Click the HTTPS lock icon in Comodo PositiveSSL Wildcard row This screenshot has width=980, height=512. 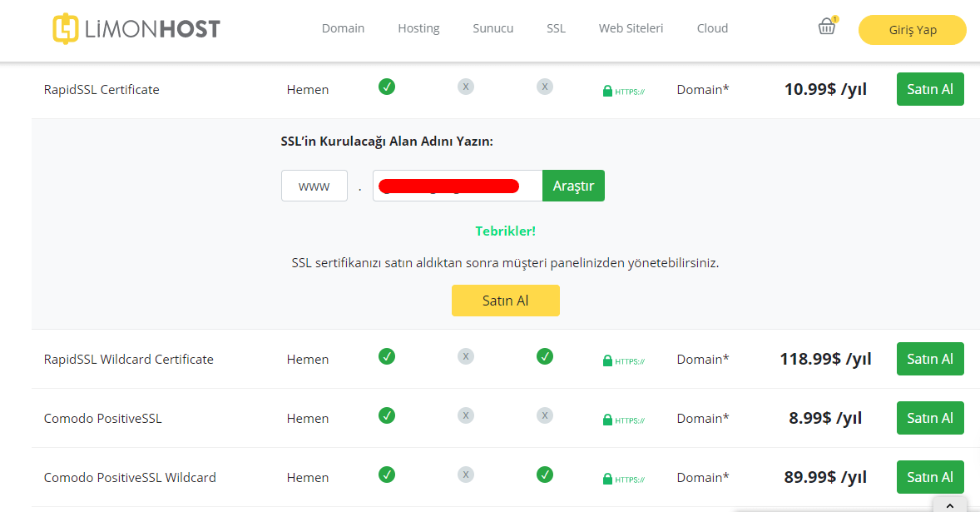(623, 480)
